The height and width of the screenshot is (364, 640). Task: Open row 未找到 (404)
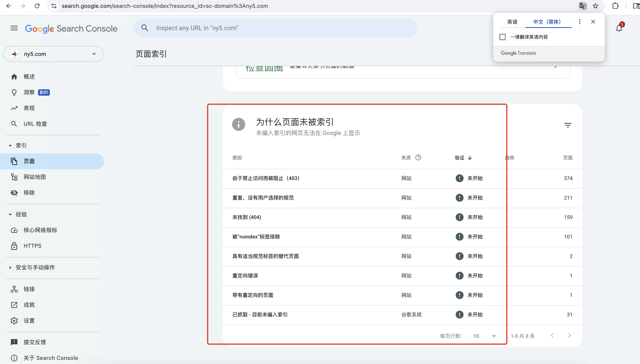pos(402,217)
